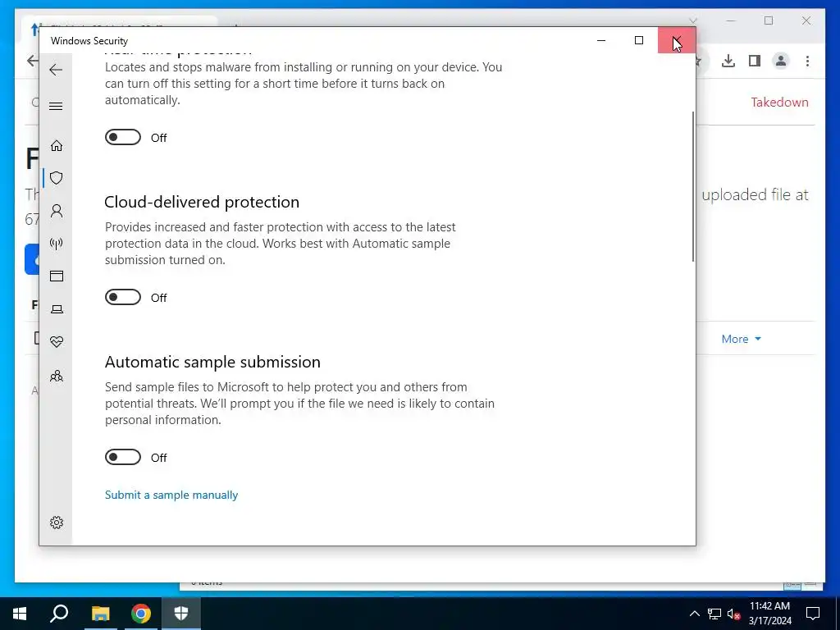Turn on Real-time protection toggle
The height and width of the screenshot is (630, 840).
click(x=123, y=137)
